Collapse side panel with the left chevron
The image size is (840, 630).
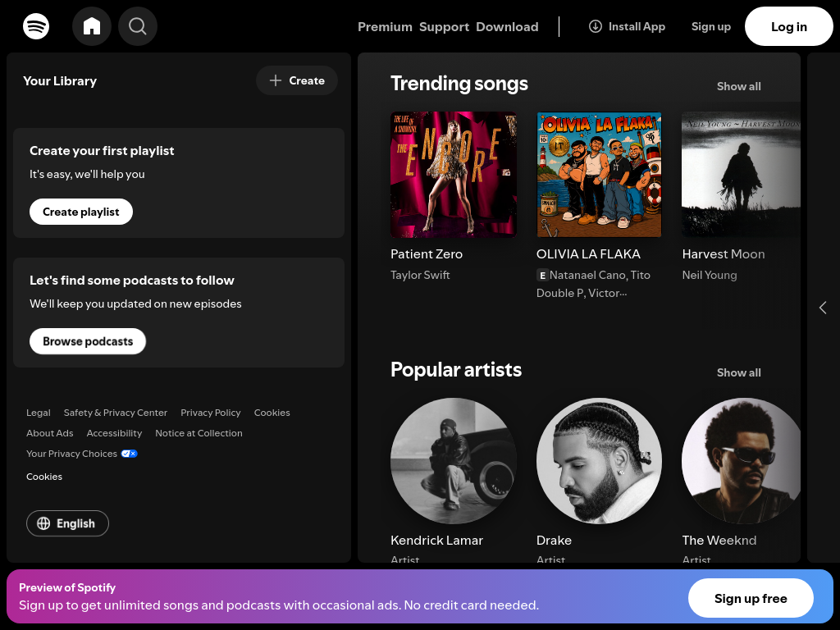click(823, 308)
